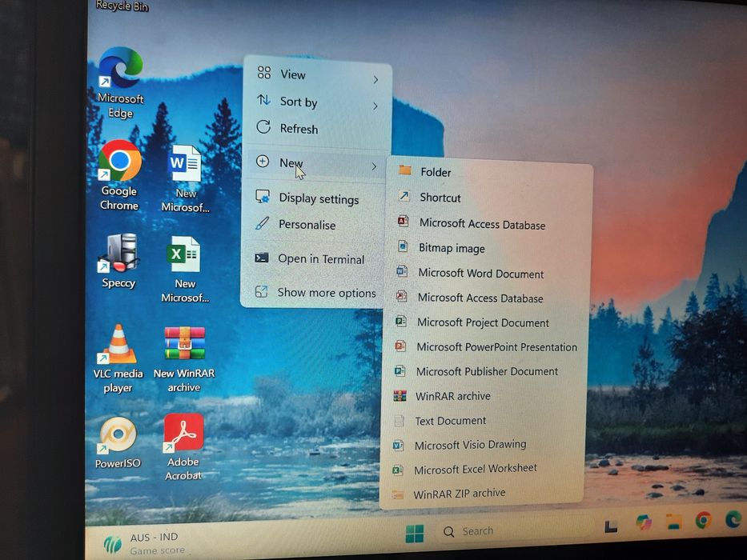Click the Show more options icon
747x560 pixels.
click(x=261, y=291)
